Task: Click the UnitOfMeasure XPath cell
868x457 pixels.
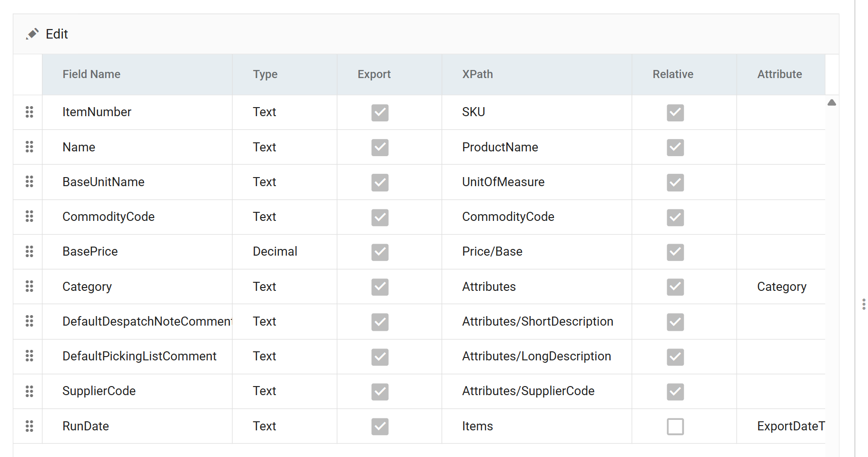Action: (x=537, y=181)
